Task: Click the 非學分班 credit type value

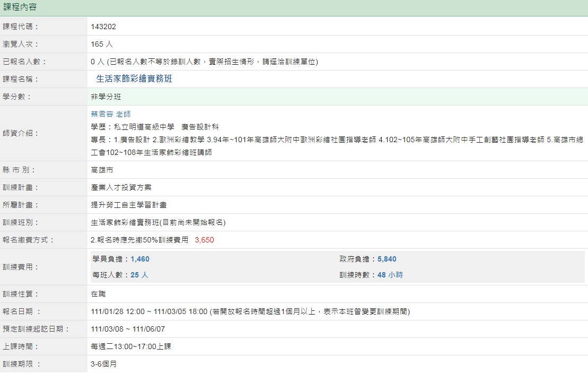Action: tap(106, 97)
